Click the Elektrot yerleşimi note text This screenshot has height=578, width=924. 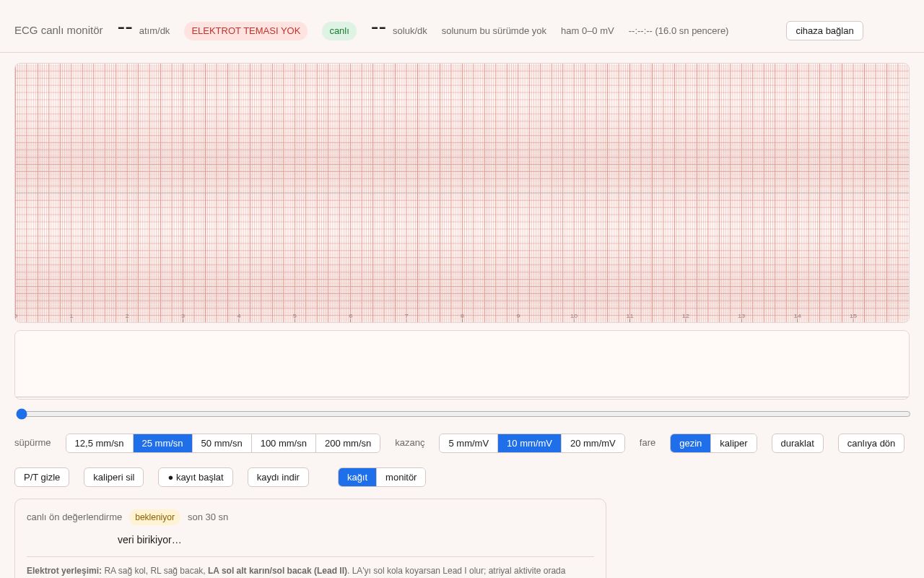(296, 571)
